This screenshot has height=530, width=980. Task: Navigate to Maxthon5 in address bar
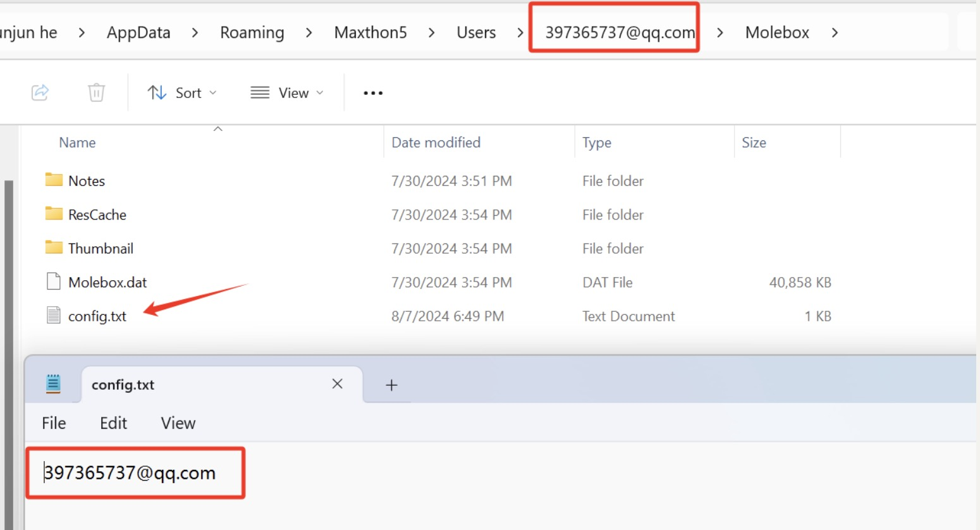[x=371, y=33]
